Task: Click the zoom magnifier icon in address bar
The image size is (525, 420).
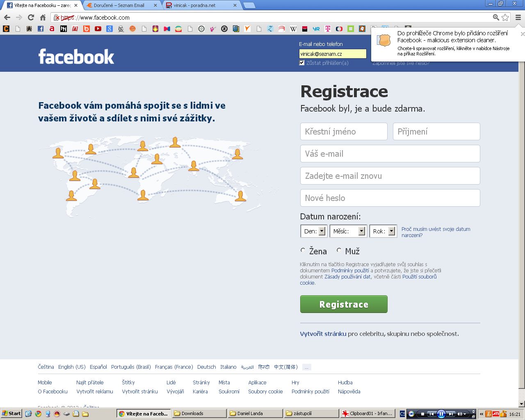Action: 496,18
